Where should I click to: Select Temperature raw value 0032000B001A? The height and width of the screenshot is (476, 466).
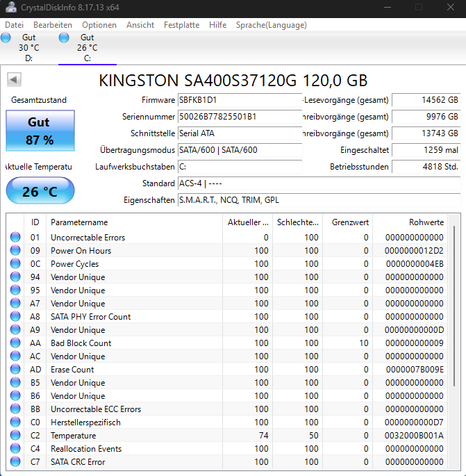414,435
